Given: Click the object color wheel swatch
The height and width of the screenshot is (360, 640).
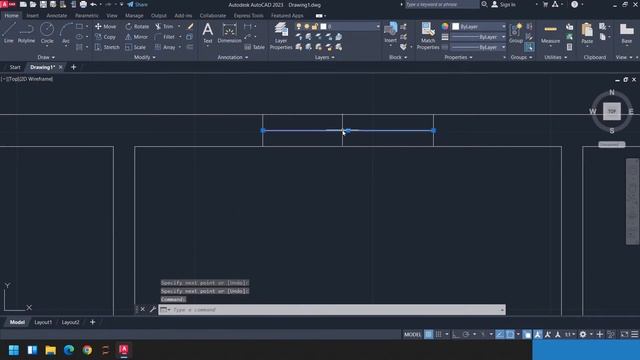Looking at the screenshot, I should (444, 27).
